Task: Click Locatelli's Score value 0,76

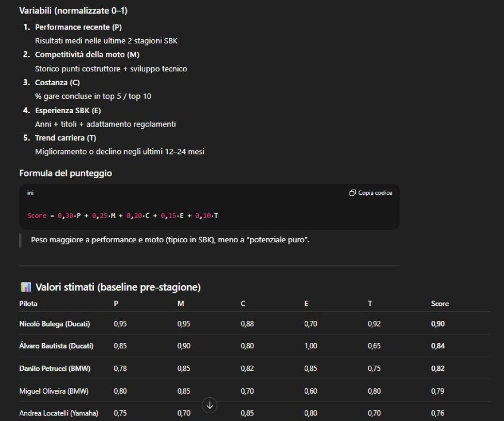Action: click(x=437, y=413)
